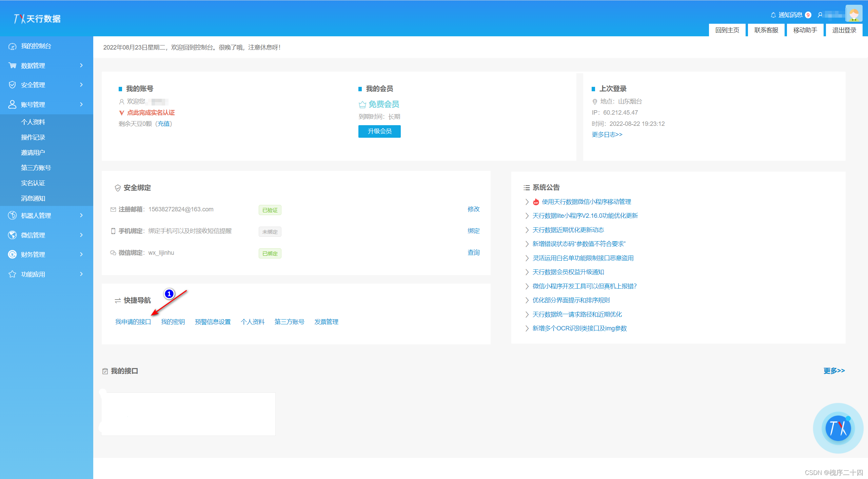
Task: Open 使用天行数据微信小程序移动管理 announcement
Action: coord(586,202)
